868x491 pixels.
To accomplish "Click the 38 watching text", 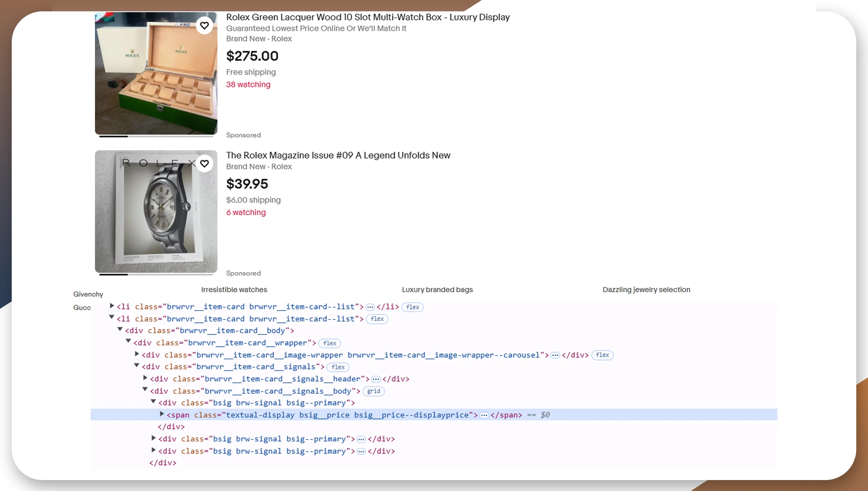I will coord(248,84).
